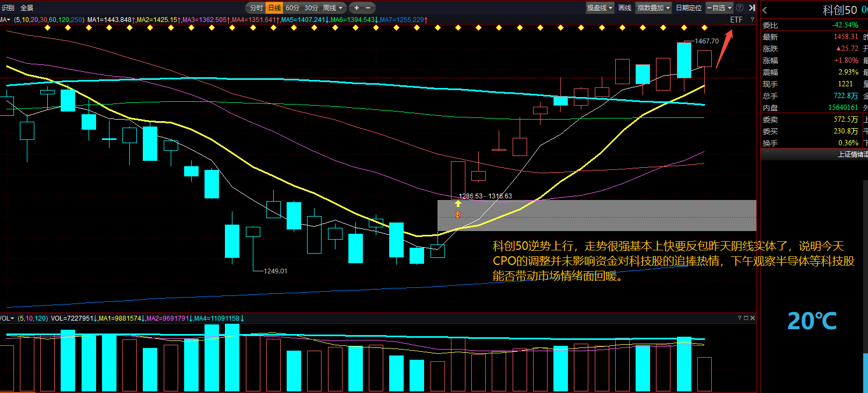Expand the 操盘线 dropdown
The height and width of the screenshot is (393, 868).
click(600, 8)
